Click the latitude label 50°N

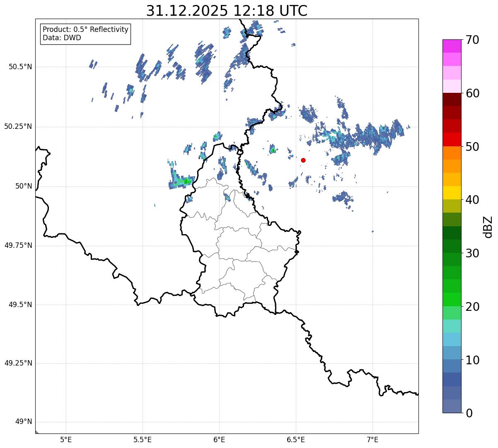coord(24,186)
